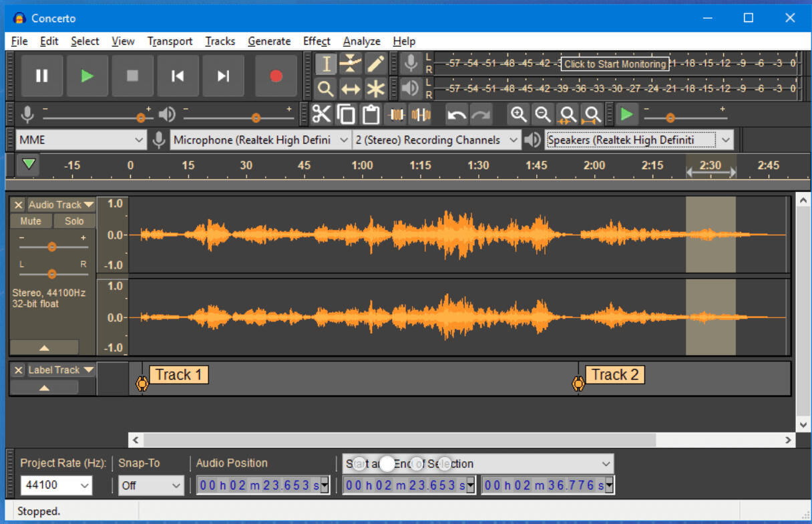This screenshot has width=812, height=524.
Task: Open Start and End of Selection dropdown
Action: tap(477, 464)
